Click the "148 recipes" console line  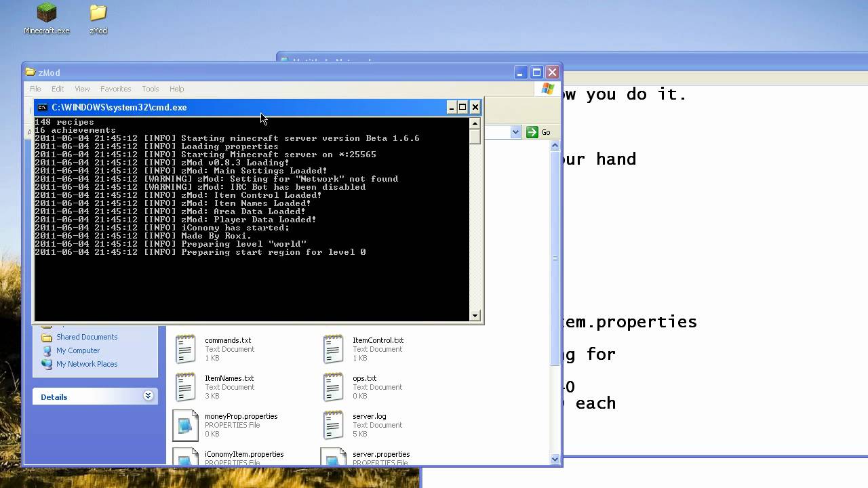pos(64,122)
